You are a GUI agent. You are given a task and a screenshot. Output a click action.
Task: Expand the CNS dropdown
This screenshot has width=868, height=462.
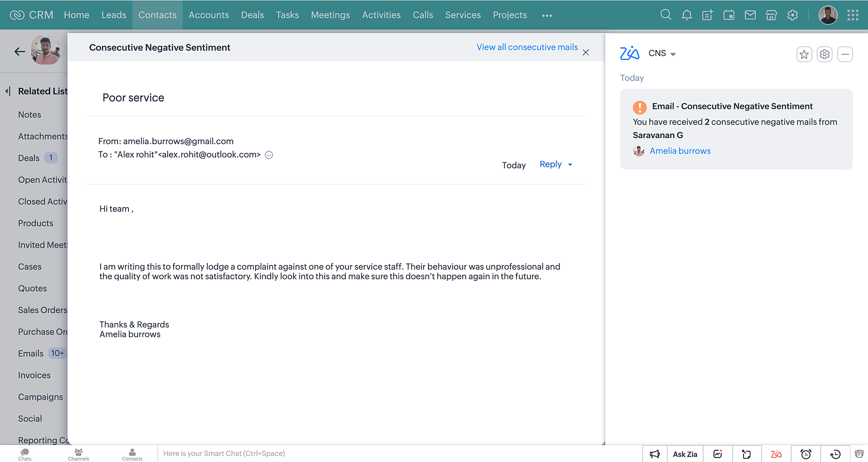click(673, 54)
